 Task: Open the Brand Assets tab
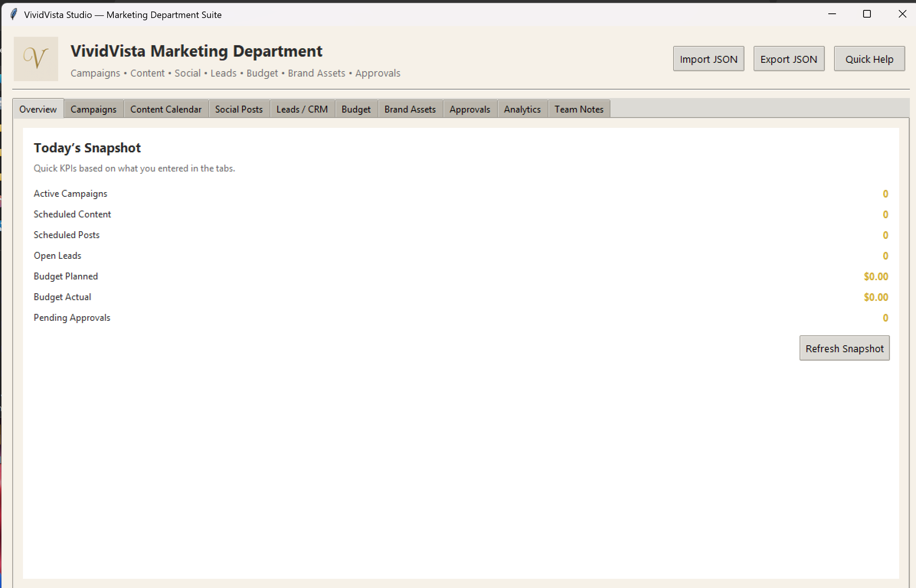(410, 109)
